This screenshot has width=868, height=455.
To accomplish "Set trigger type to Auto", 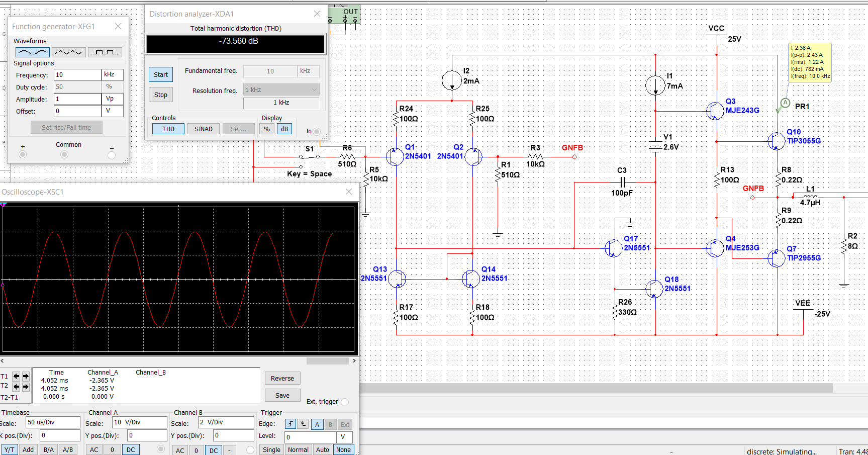I will [x=323, y=449].
